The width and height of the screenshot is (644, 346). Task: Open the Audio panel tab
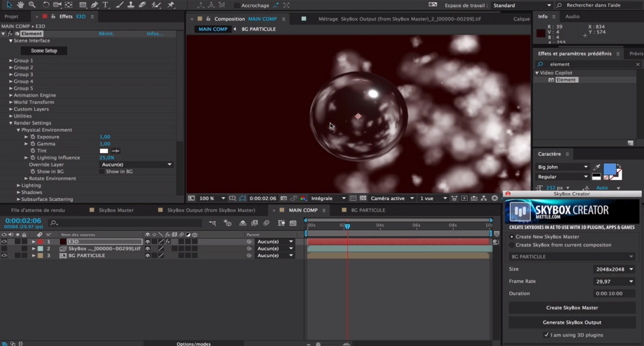[572, 17]
